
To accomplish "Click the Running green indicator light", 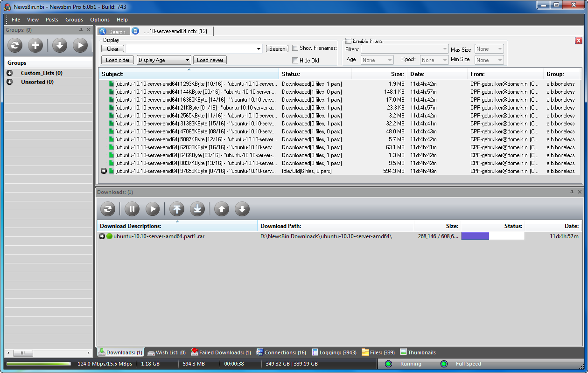I will click(x=388, y=364).
